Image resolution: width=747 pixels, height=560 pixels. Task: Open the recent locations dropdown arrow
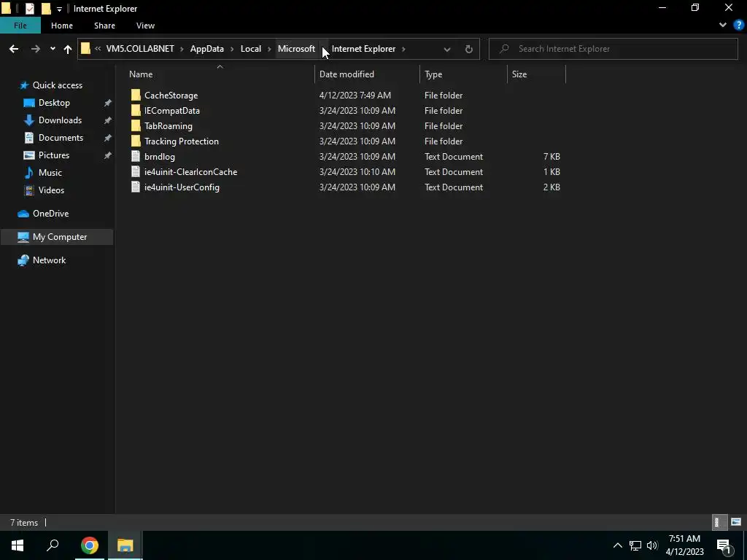53,49
